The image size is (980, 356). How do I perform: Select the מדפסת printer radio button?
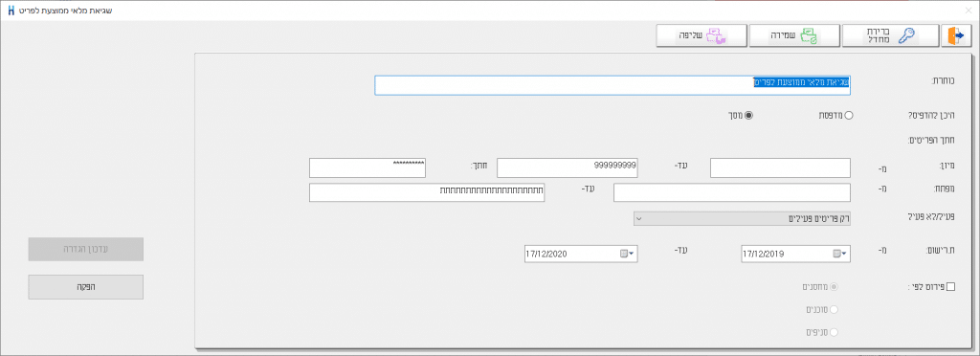(x=849, y=115)
